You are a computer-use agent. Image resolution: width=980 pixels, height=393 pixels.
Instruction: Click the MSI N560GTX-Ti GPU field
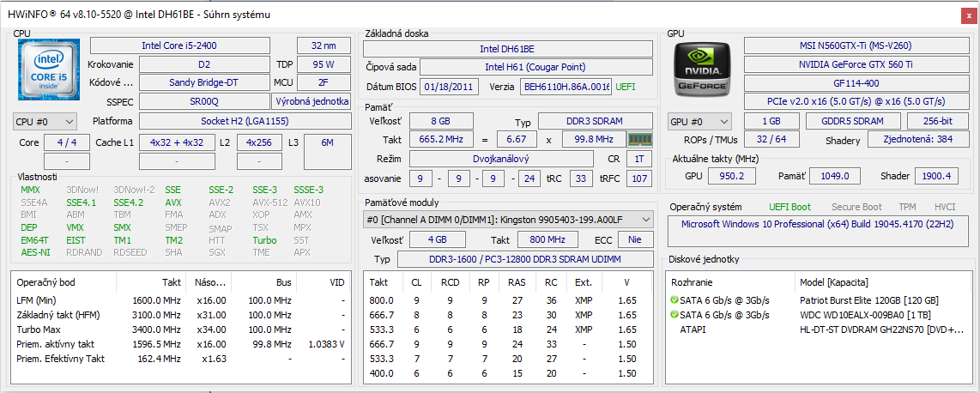click(x=856, y=45)
